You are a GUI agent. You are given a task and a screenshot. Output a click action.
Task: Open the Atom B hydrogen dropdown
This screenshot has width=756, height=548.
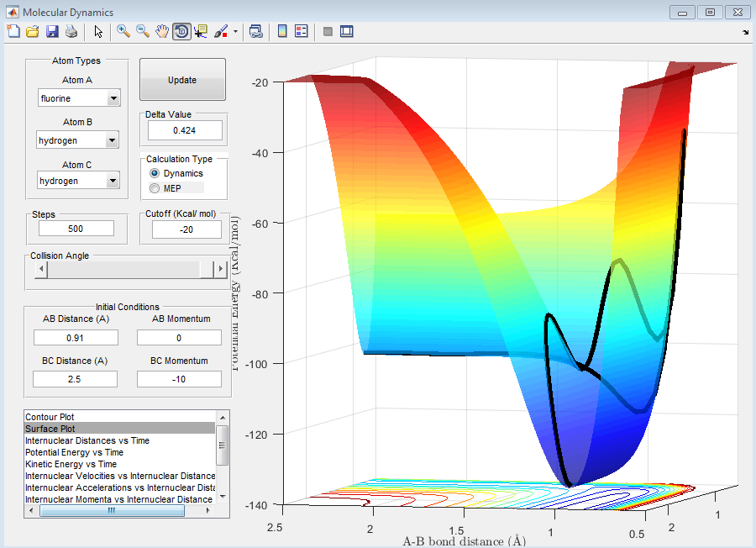point(78,141)
